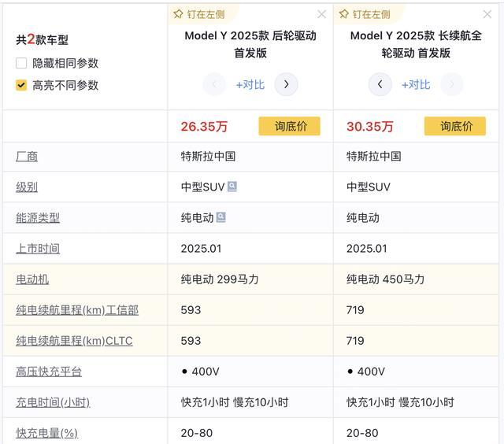Screen dimensions: 504x444
Task: Open the 快充电量(%) parameter link
Action: click(47, 433)
